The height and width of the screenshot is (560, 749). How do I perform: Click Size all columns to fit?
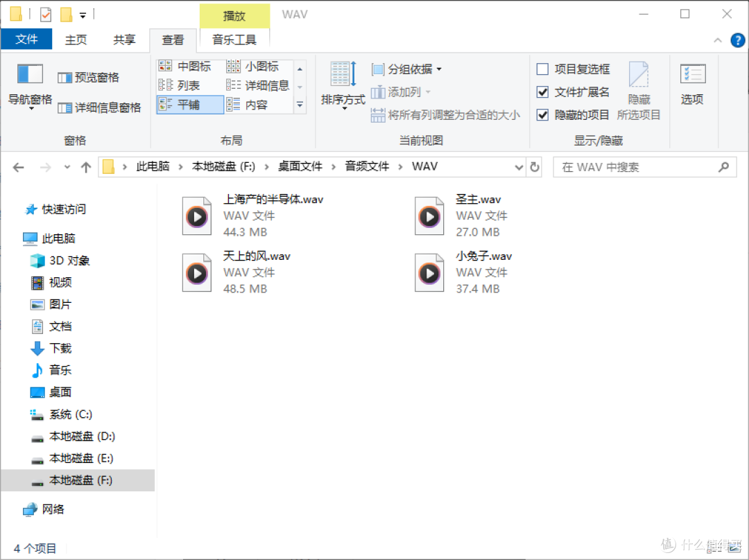(x=445, y=115)
